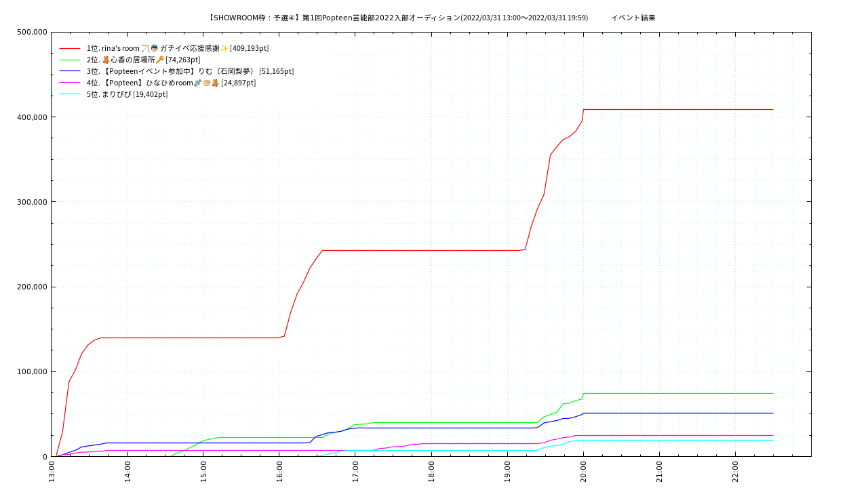Click the red legend line swatch
Screen dimensions: 868x488
tap(70, 48)
